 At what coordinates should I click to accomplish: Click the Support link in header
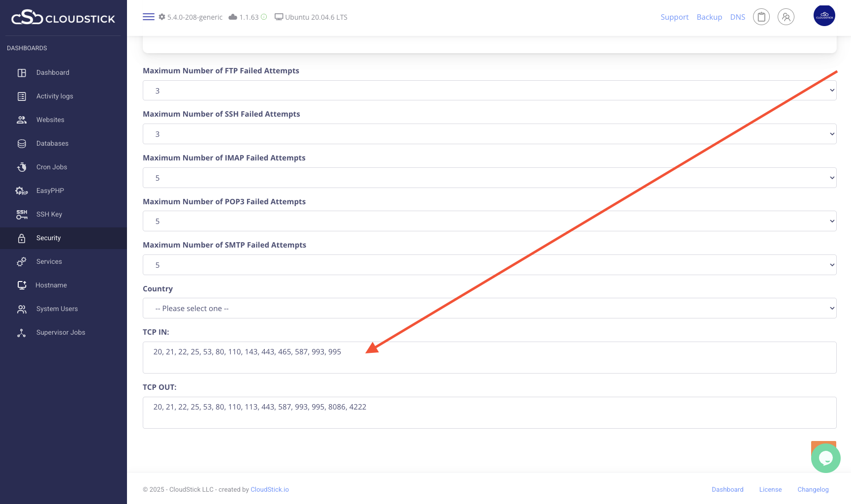click(x=674, y=17)
